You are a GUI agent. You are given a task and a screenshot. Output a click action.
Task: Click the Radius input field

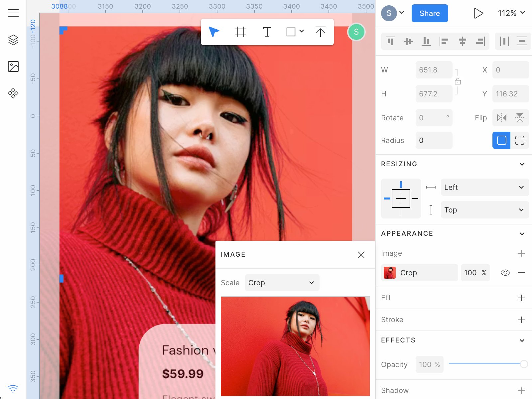[434, 140]
